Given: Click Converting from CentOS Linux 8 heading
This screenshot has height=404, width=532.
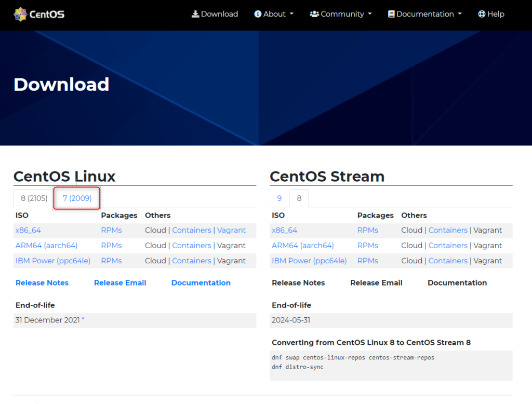Looking at the screenshot, I should click(x=371, y=342).
